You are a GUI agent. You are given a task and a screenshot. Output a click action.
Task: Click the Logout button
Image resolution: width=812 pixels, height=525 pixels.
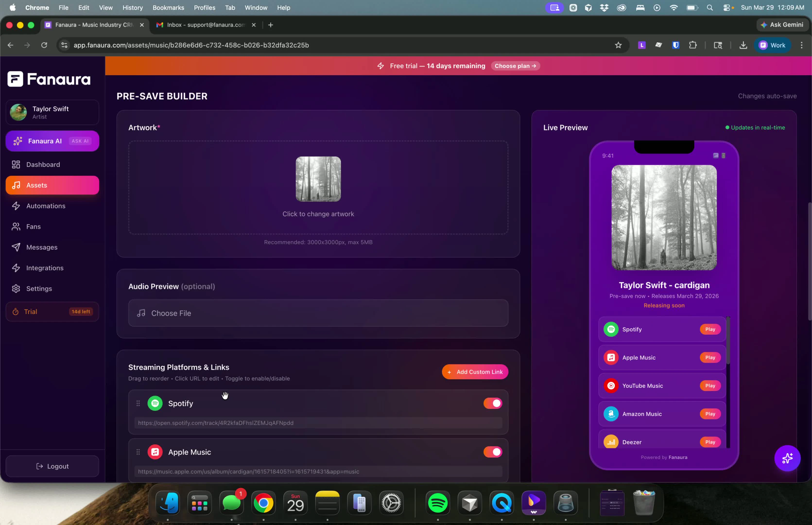click(x=52, y=466)
